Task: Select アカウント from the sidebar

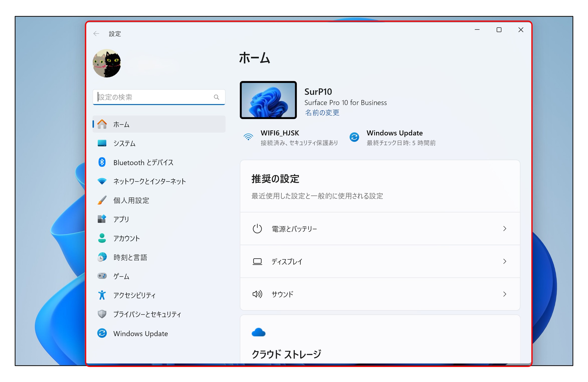Action: tap(126, 238)
